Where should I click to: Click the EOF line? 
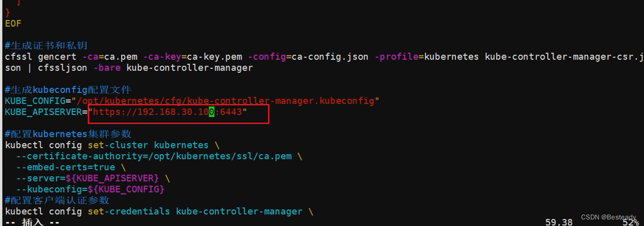tap(13, 24)
